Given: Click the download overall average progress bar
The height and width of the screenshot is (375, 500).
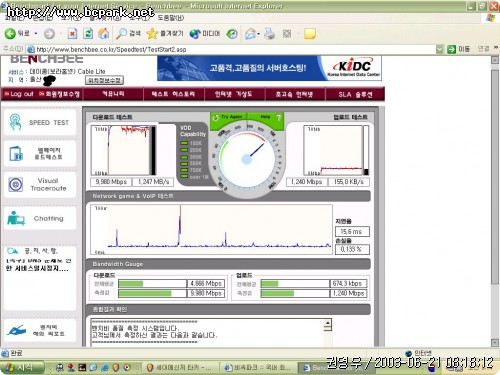Looking at the screenshot, I should click(x=152, y=284).
